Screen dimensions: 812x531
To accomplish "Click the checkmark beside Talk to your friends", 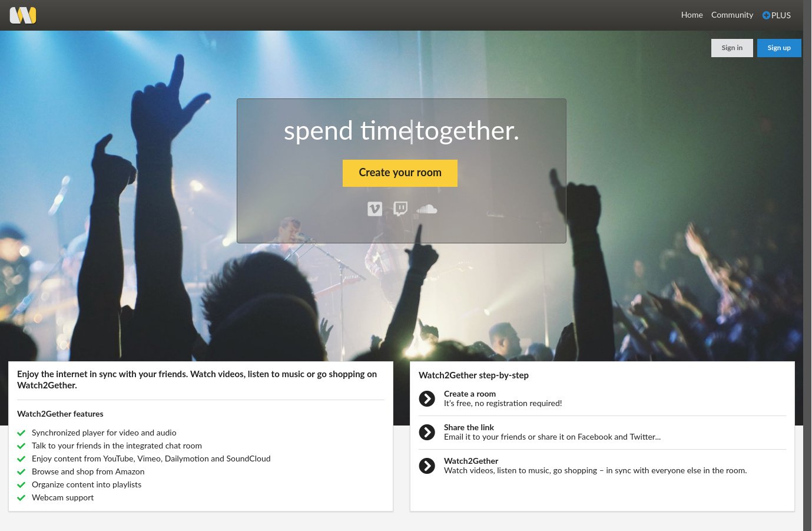I will coord(21,446).
